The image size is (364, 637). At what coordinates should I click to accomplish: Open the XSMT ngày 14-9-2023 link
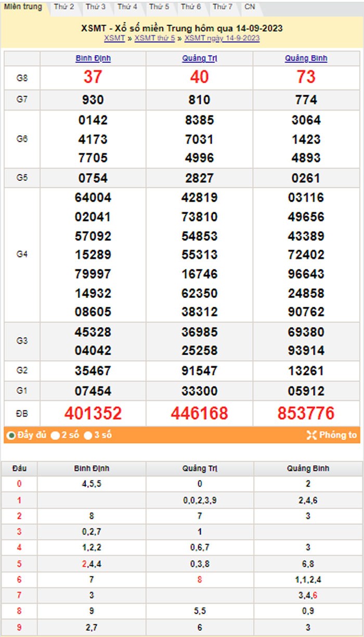pyautogui.click(x=222, y=38)
